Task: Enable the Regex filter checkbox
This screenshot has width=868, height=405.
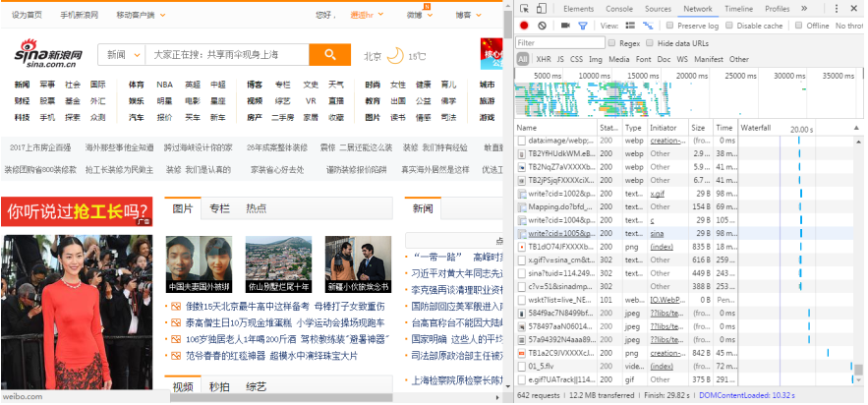Action: (611, 42)
